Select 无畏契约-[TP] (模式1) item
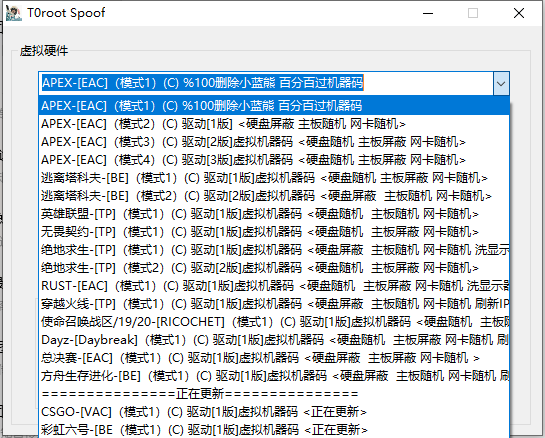The image size is (545, 438). click(274, 232)
